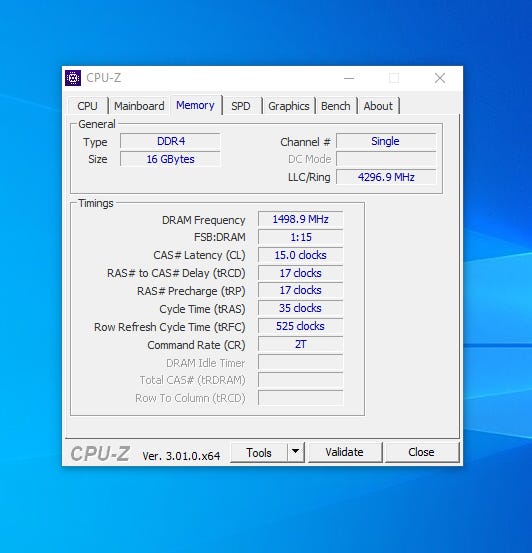Screen dimensions: 532x553
Task: Click the Close button at bottom
Action: [x=421, y=452]
